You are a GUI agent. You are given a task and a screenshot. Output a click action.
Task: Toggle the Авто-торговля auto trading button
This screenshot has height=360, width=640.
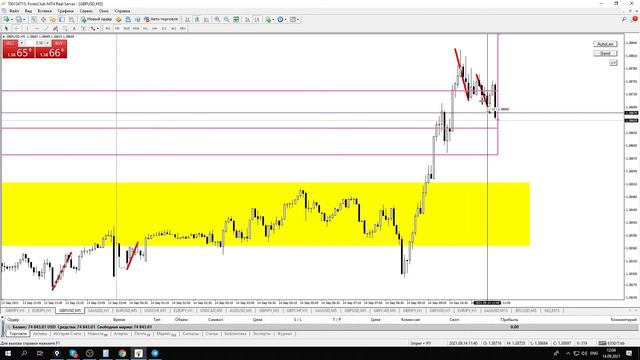click(161, 19)
